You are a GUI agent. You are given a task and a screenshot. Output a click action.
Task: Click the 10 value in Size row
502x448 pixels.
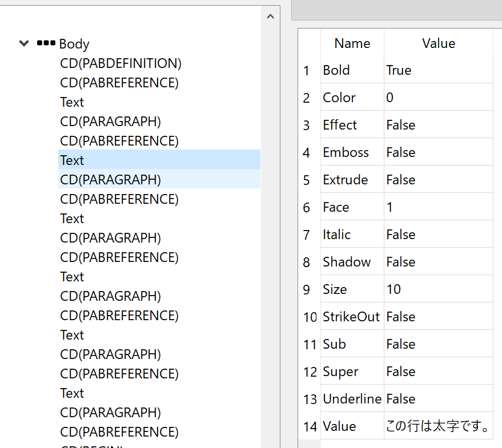coord(438,289)
